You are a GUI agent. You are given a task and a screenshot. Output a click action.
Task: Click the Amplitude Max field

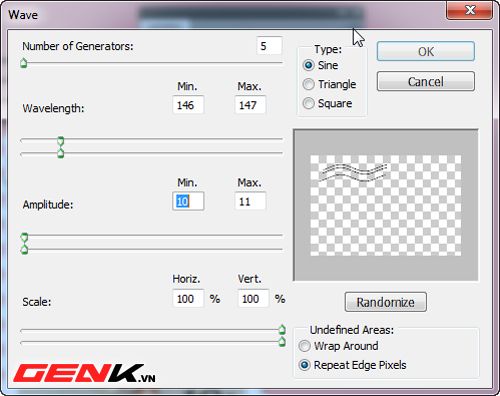[250, 201]
